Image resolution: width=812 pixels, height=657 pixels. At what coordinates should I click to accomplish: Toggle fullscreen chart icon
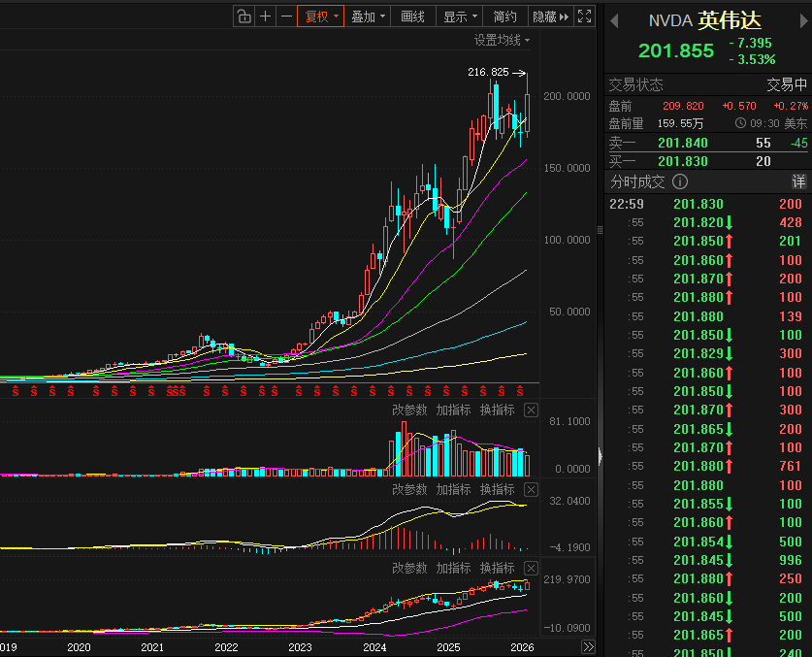(584, 16)
